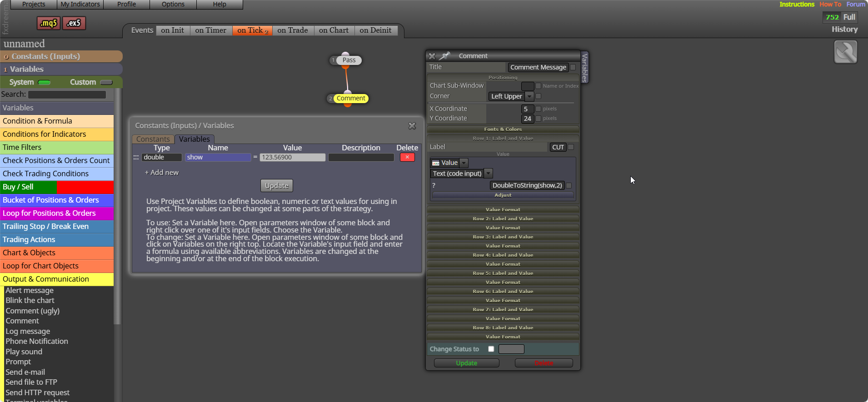The height and width of the screenshot is (402, 868).
Task: Toggle the Corner row checkbox
Action: pos(539,96)
